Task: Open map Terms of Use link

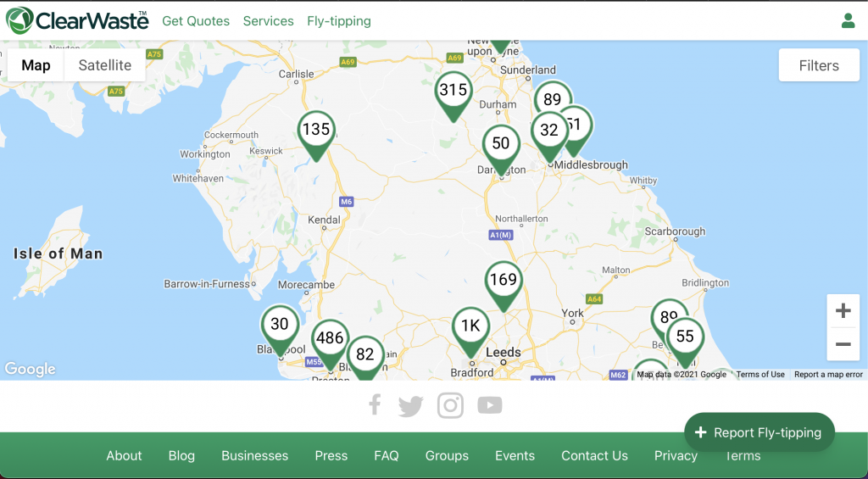Action: pyautogui.click(x=760, y=375)
